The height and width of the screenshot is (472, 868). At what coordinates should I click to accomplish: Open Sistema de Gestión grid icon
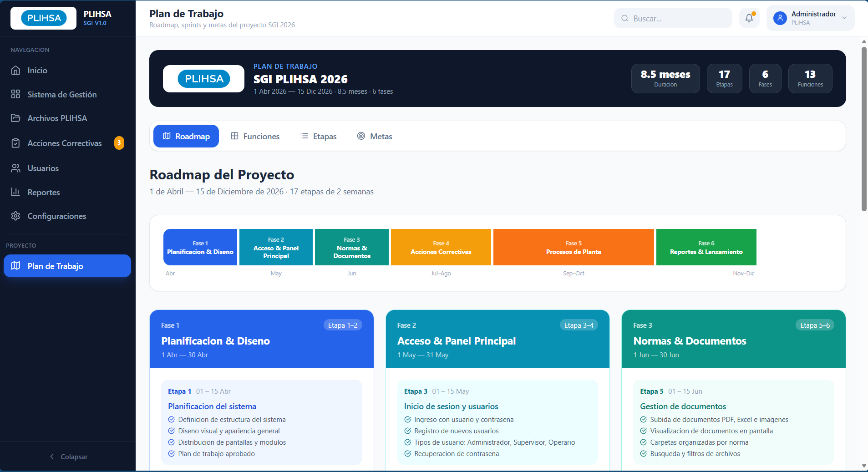pos(16,94)
